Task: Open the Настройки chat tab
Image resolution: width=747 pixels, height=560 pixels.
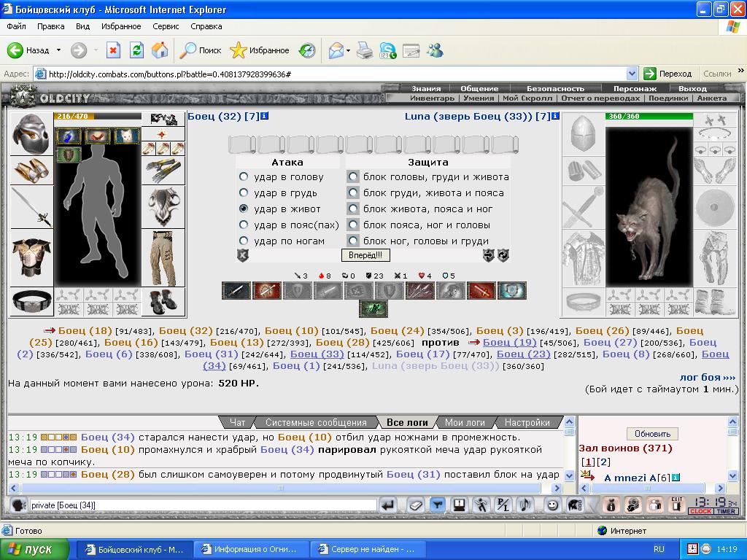Action: (x=527, y=422)
